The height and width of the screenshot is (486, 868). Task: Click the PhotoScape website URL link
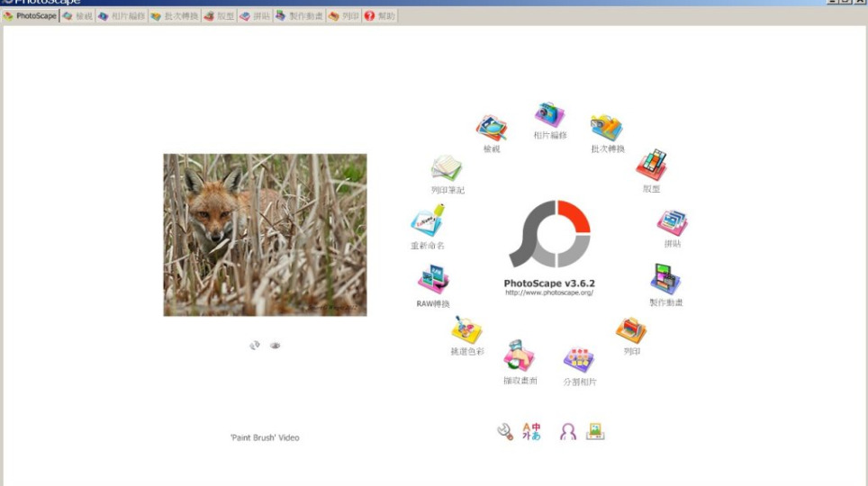pos(548,292)
